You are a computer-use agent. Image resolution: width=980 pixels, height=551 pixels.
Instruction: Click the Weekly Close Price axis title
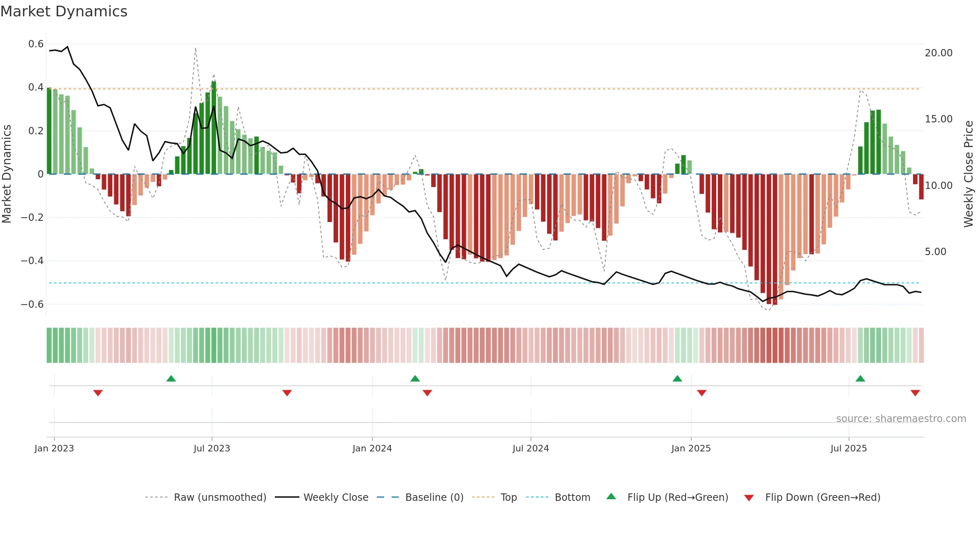[x=969, y=174]
